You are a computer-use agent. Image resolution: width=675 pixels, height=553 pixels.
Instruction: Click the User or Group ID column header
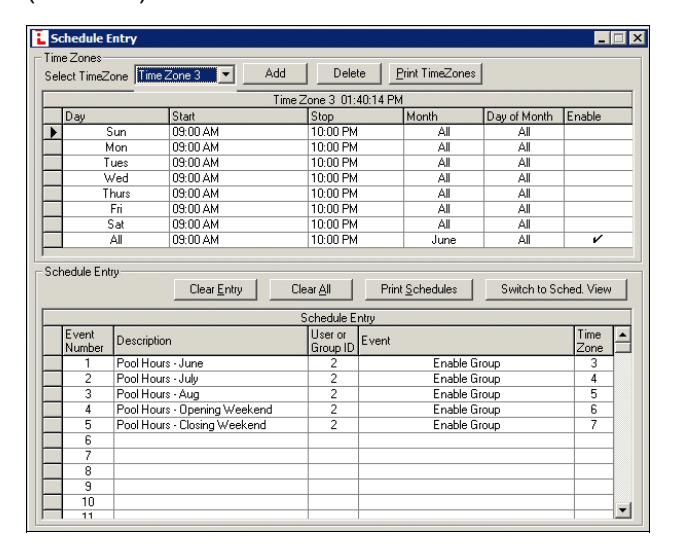click(333, 341)
